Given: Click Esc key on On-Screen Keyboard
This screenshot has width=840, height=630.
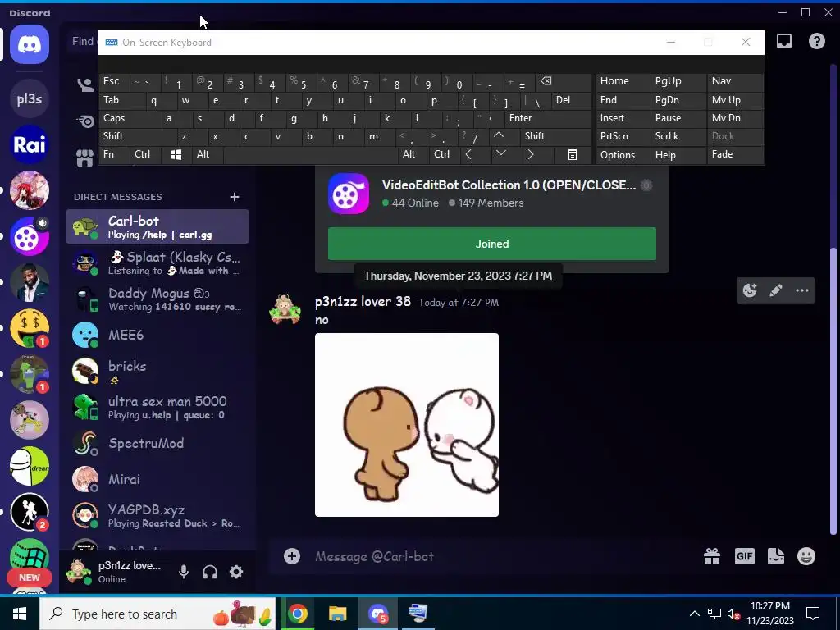Looking at the screenshot, I should pos(114,81).
